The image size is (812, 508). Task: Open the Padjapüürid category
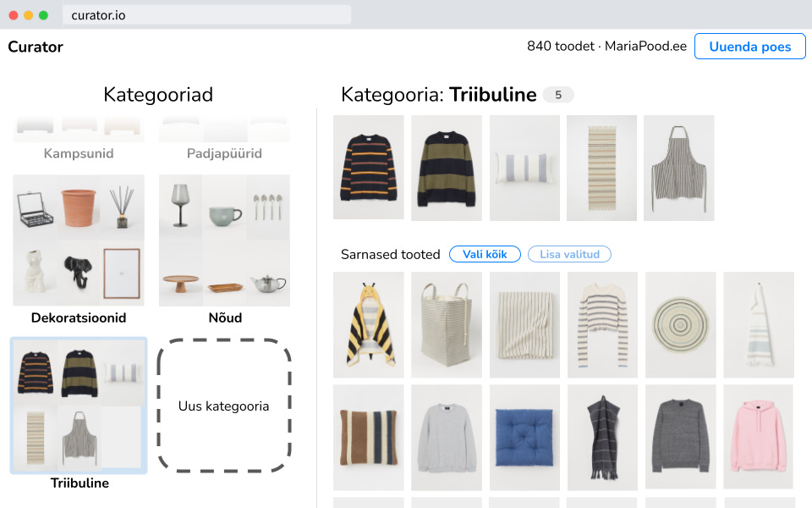coord(224,153)
